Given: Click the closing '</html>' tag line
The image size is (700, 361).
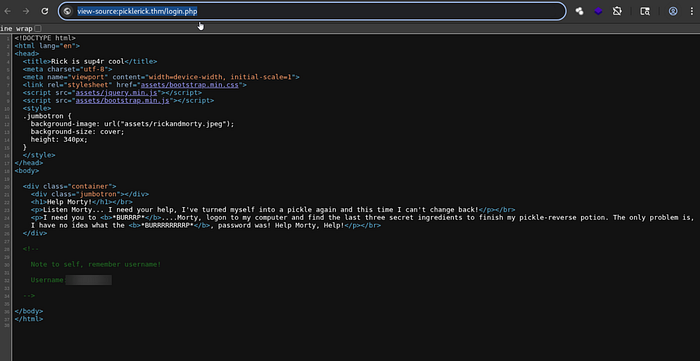Looking at the screenshot, I should [x=29, y=320].
